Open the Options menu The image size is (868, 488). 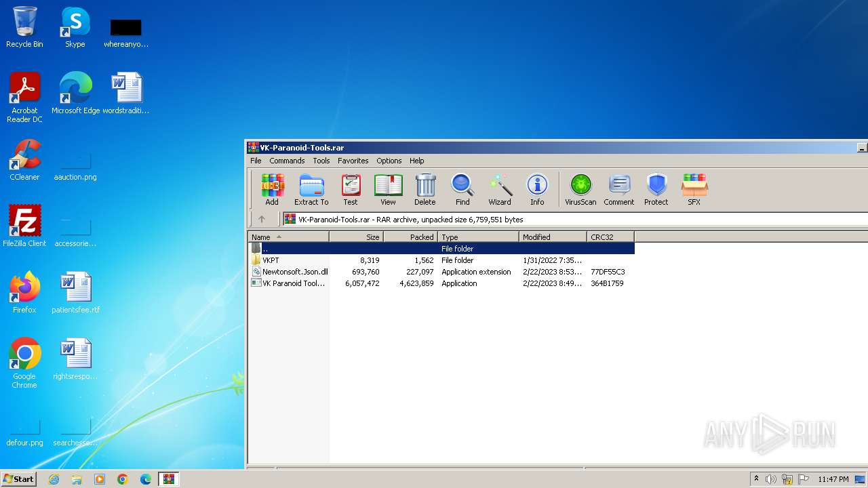pyautogui.click(x=389, y=161)
